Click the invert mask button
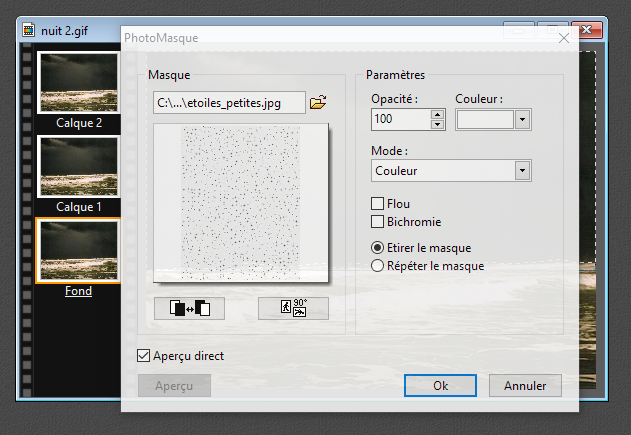Viewport: 631px width, 435px height. pos(190,308)
